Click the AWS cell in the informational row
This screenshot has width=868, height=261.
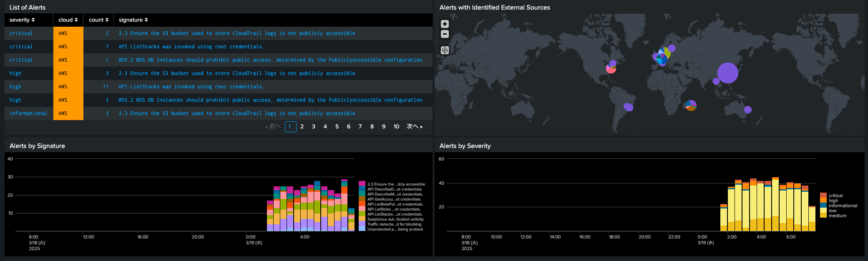68,113
